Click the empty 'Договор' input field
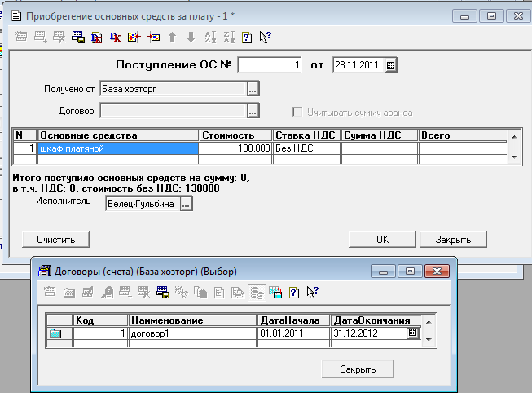The width and height of the screenshot is (532, 393). 174,111
